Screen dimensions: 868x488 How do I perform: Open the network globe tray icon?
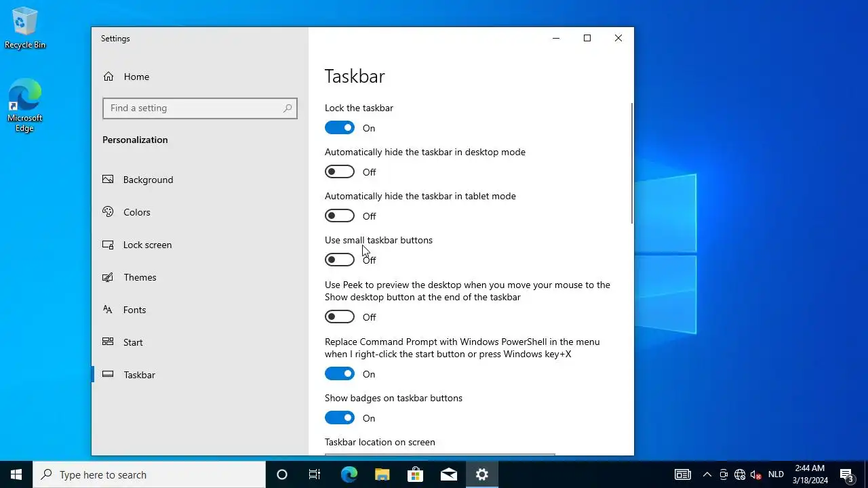click(740, 474)
